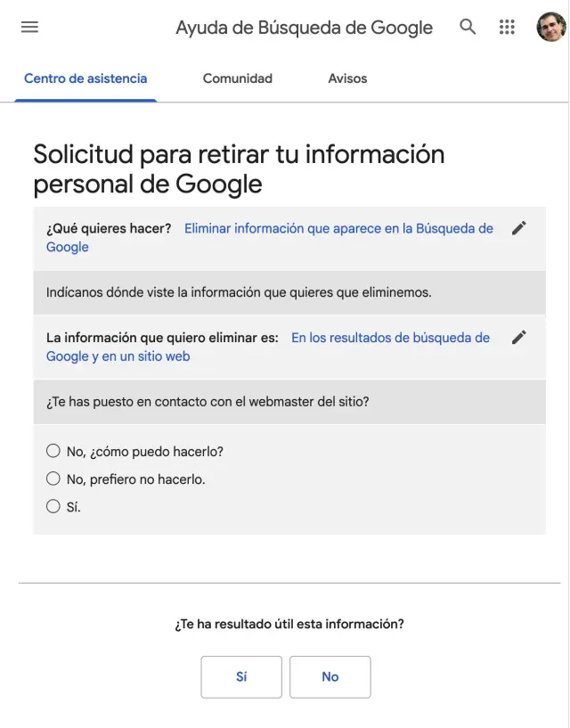
Task: Click the search magnifier icon
Action: 468,27
